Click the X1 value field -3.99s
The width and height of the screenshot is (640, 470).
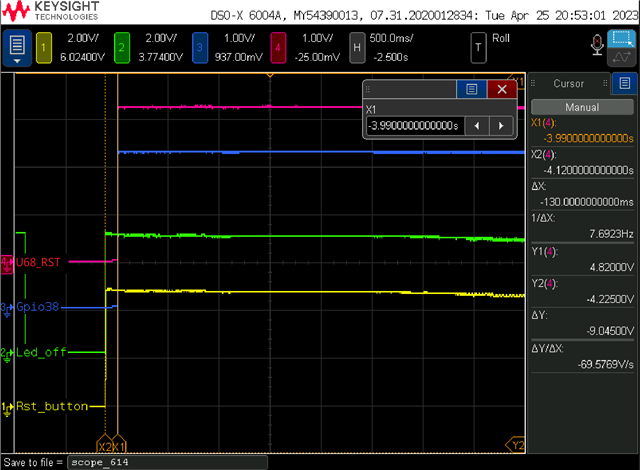pyautogui.click(x=413, y=126)
